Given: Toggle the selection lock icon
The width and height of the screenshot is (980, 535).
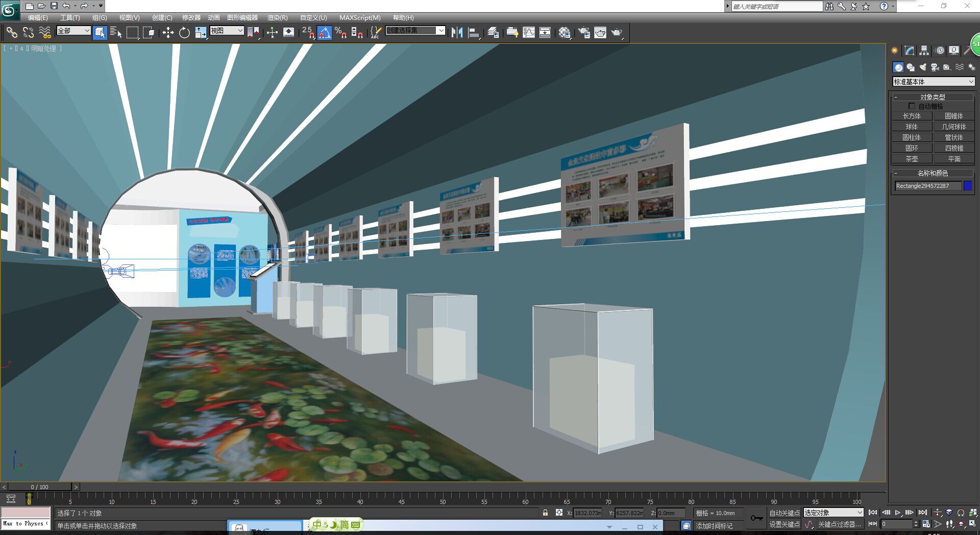Looking at the screenshot, I should (x=545, y=513).
